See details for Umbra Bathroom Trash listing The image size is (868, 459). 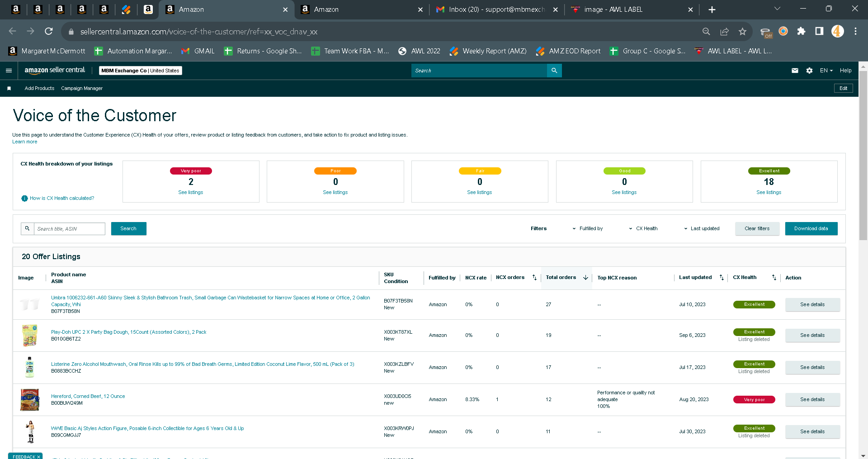pyautogui.click(x=812, y=305)
